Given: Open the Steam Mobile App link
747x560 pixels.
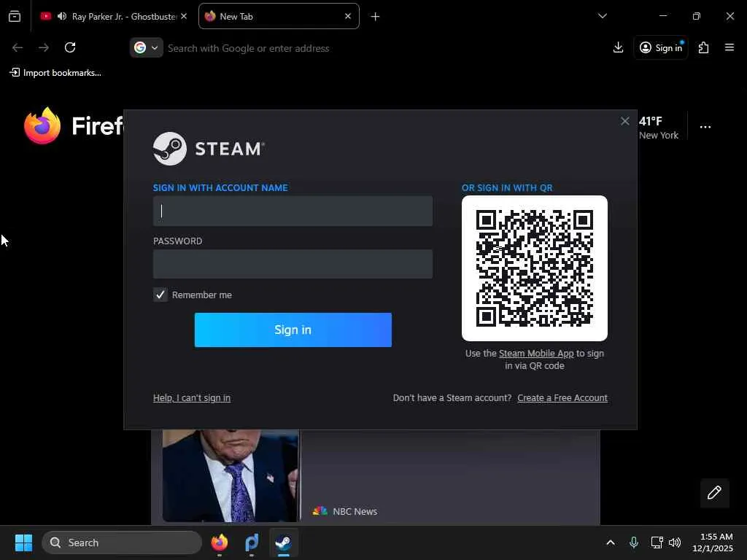Looking at the screenshot, I should pos(536,354).
